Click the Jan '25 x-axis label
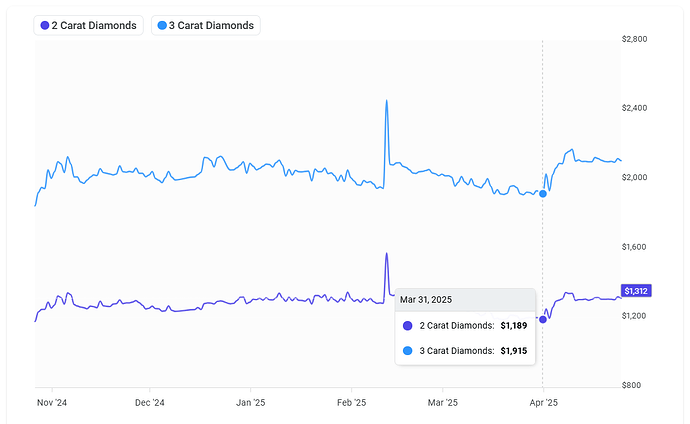Image resolution: width=690 pixels, height=424 pixels. point(250,402)
